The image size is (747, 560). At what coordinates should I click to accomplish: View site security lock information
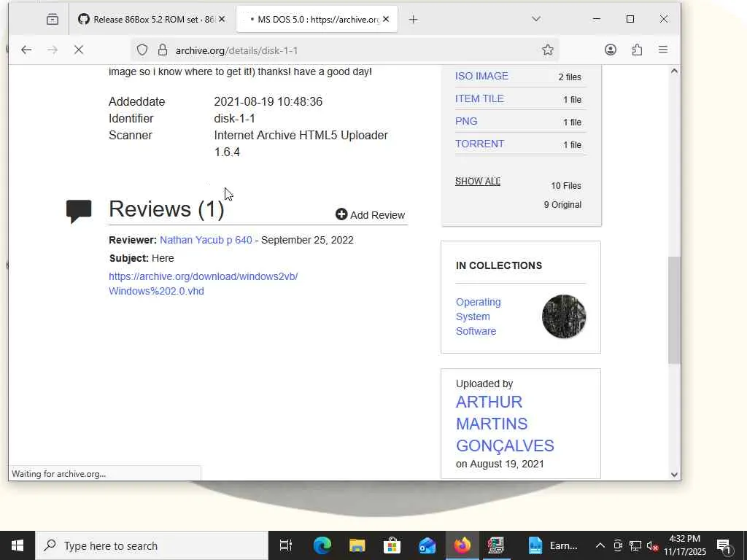163,50
